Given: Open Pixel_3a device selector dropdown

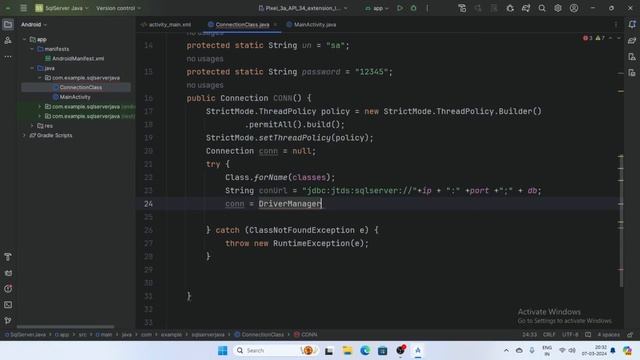Looking at the screenshot, I should pos(303,8).
